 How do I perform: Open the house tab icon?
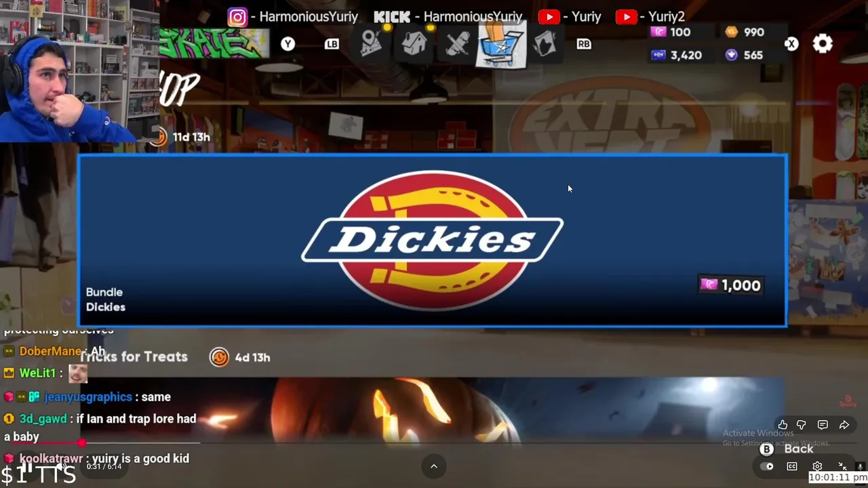click(414, 44)
